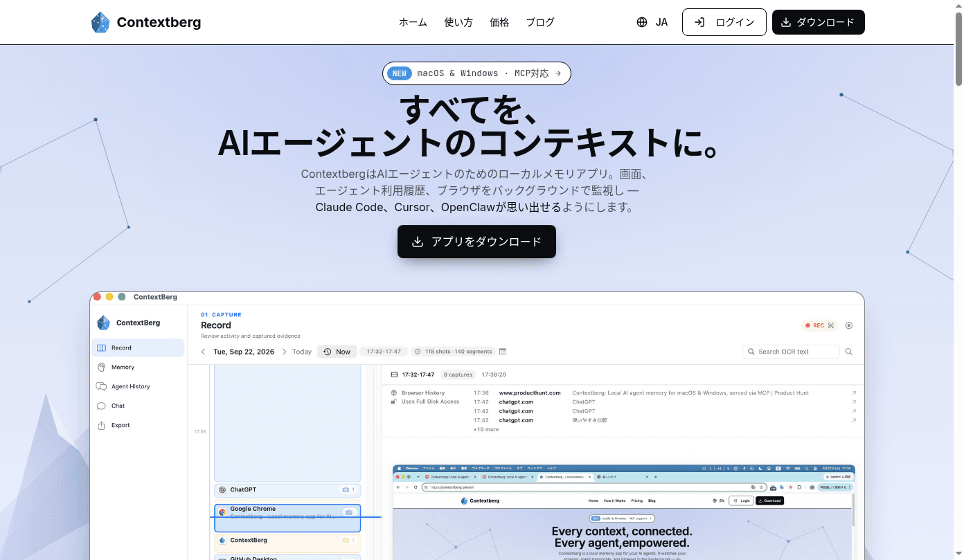Click the open arrow on the Product Hunt row

point(854,392)
